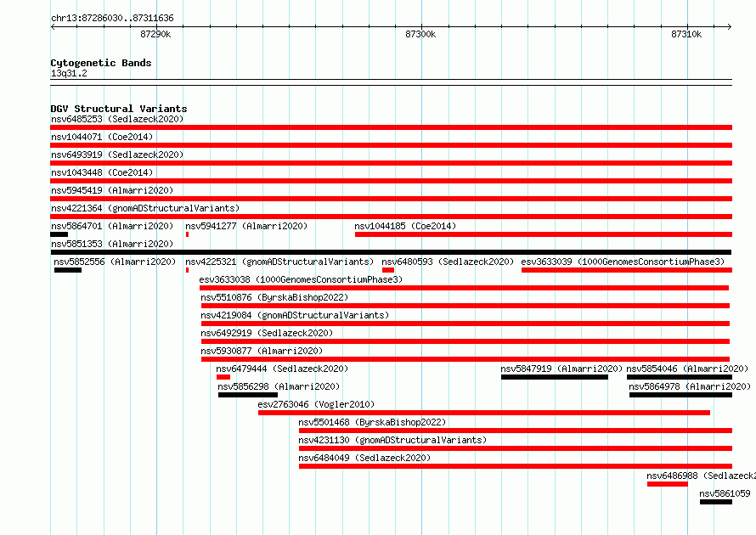Viewport: 756px width, 535px height.
Task: Click the chr13:87286030..87311636 coordinates text
Action: click(x=112, y=19)
